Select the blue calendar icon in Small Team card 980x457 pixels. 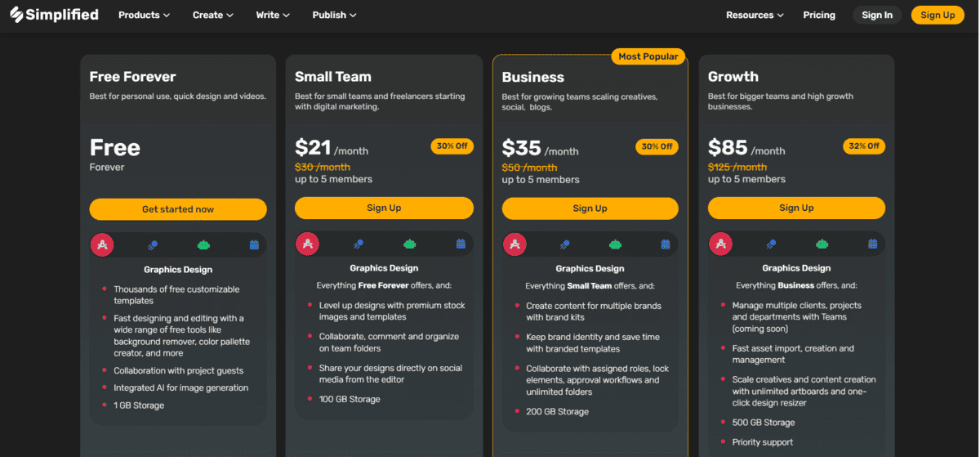(461, 244)
